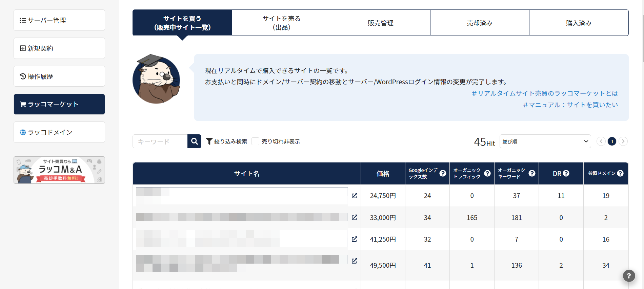Open the 購入済み tab
Image resolution: width=644 pixels, height=289 pixels.
point(579,23)
